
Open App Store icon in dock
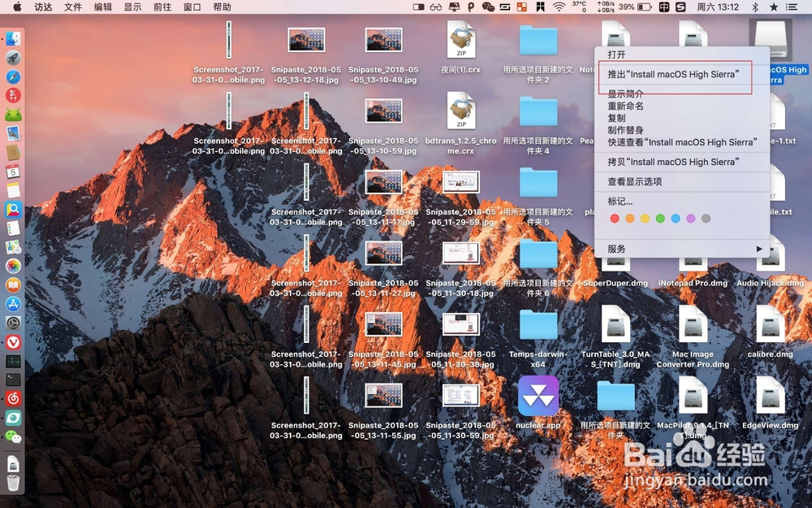(x=14, y=304)
